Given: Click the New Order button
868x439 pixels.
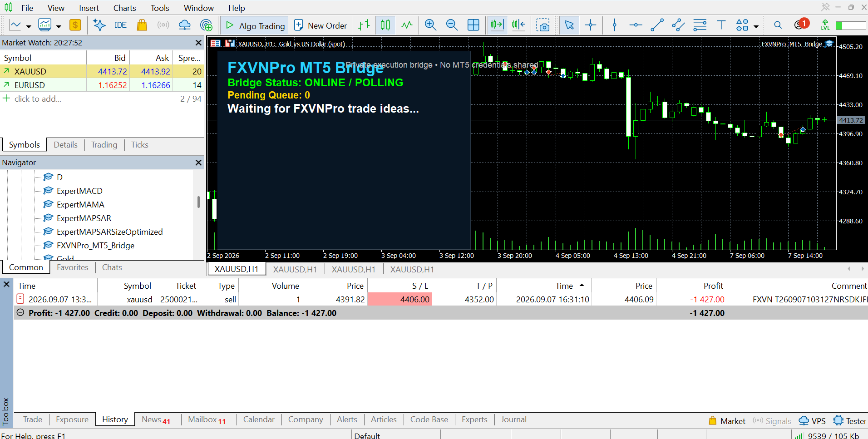Looking at the screenshot, I should (321, 25).
